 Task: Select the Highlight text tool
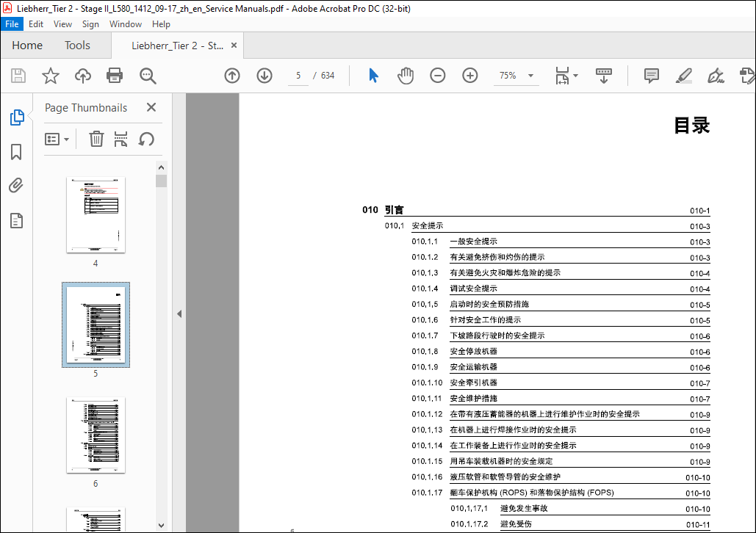tap(684, 76)
